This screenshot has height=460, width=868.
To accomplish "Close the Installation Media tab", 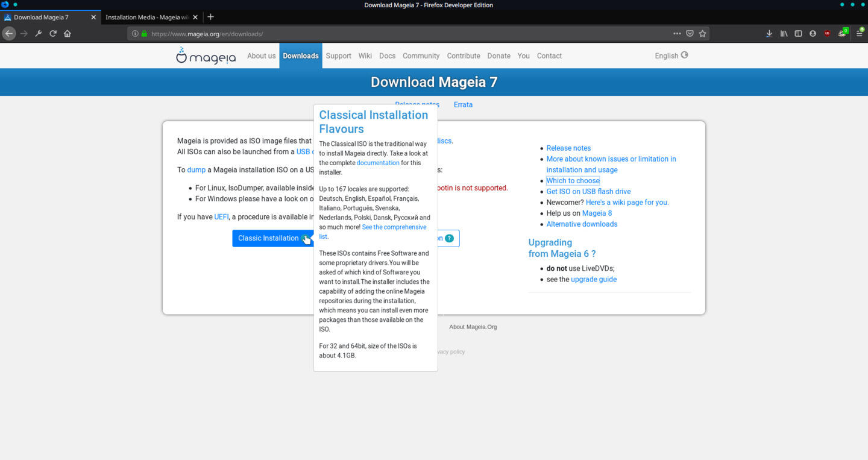I will (196, 17).
